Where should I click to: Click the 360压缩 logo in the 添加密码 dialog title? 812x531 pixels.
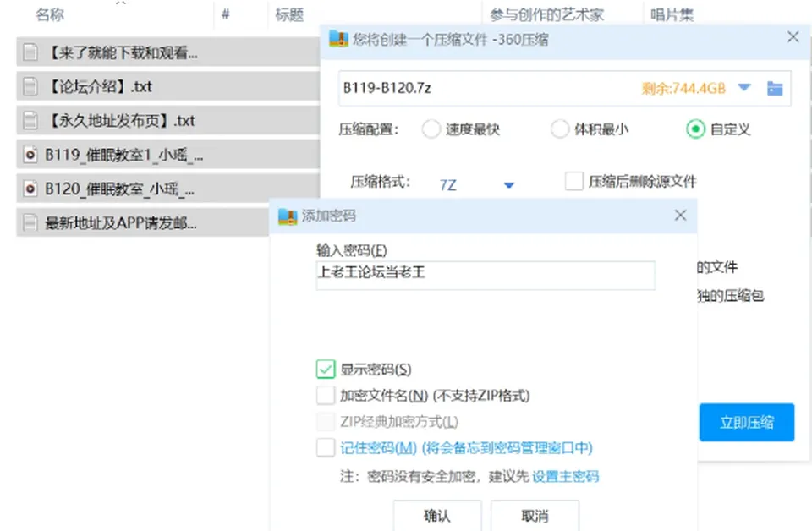[288, 216]
